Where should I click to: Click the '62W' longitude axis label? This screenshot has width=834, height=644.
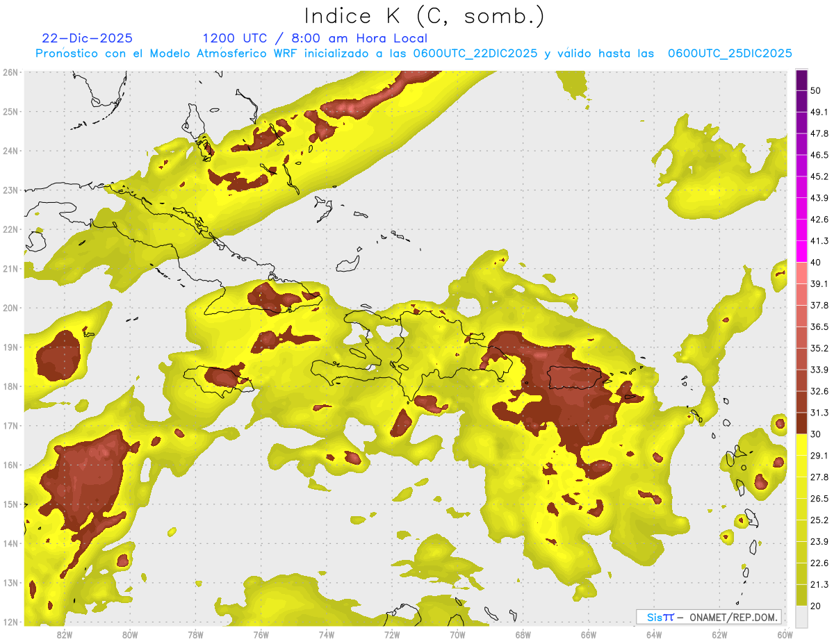tap(719, 635)
